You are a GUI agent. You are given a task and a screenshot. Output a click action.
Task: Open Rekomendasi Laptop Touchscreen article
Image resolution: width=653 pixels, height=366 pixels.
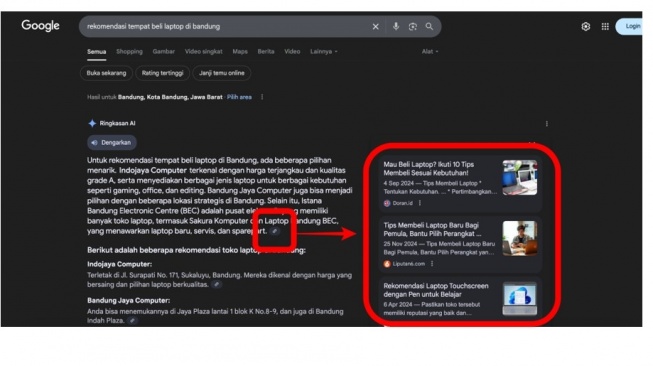point(436,290)
